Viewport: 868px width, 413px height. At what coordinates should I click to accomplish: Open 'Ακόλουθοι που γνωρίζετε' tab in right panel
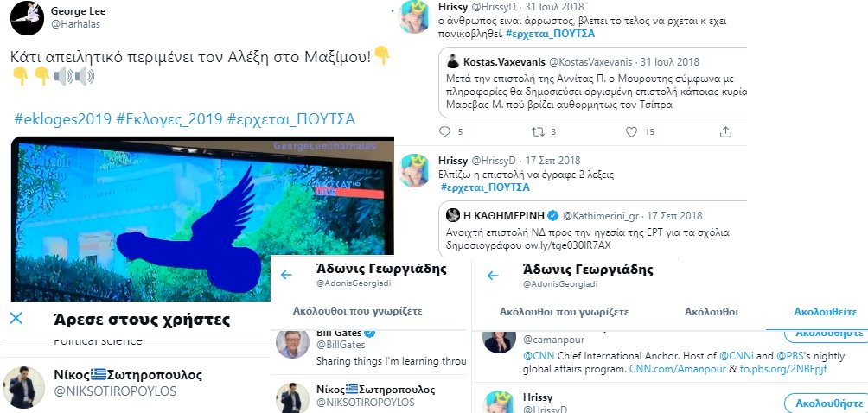564,312
